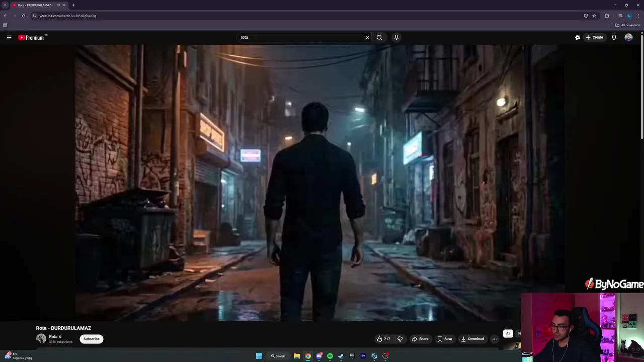The height and width of the screenshot is (362, 644).
Task: Select the All filter chip
Action: point(508,333)
